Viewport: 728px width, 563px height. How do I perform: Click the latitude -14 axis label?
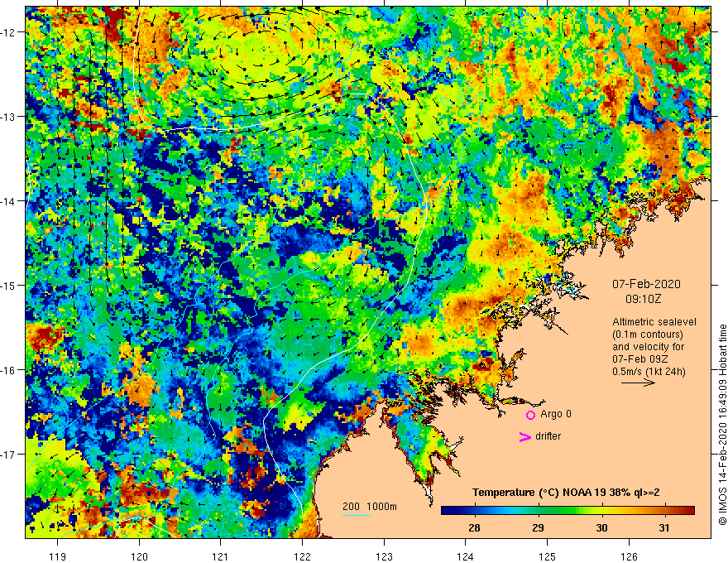(x=9, y=201)
